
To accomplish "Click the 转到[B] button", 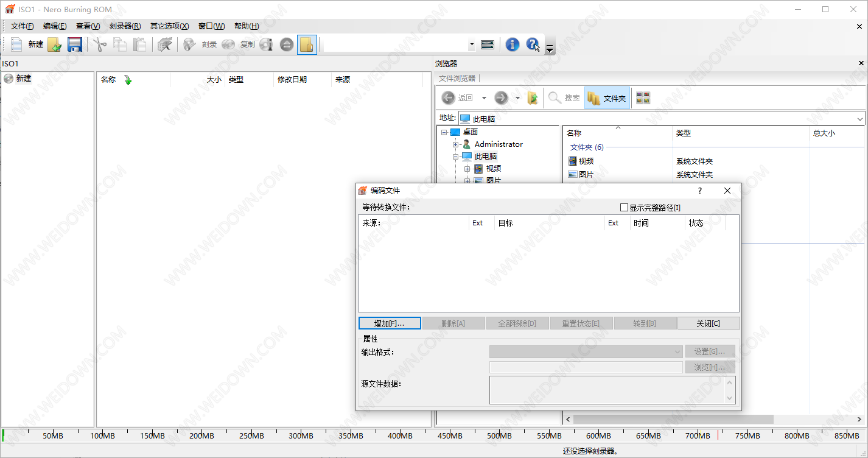I will tap(645, 323).
